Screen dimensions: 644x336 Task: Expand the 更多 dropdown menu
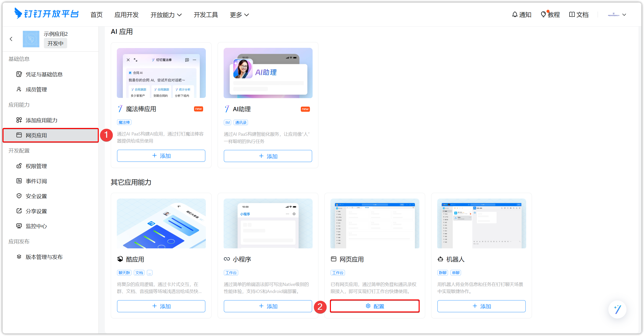click(239, 15)
